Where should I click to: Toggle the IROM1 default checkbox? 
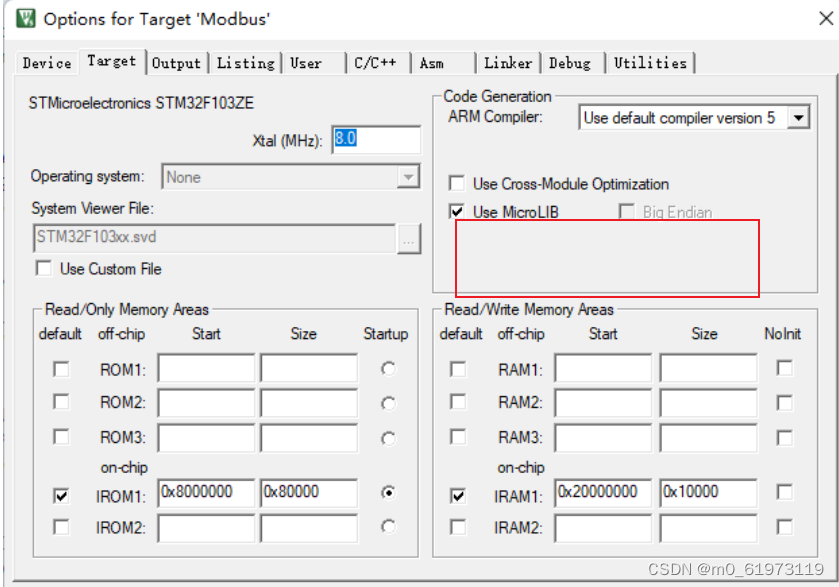(x=61, y=495)
